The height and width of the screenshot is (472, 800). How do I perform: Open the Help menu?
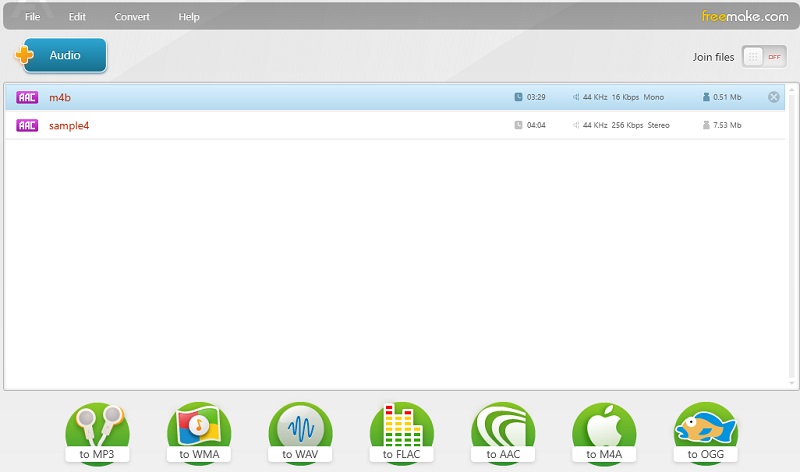189,17
